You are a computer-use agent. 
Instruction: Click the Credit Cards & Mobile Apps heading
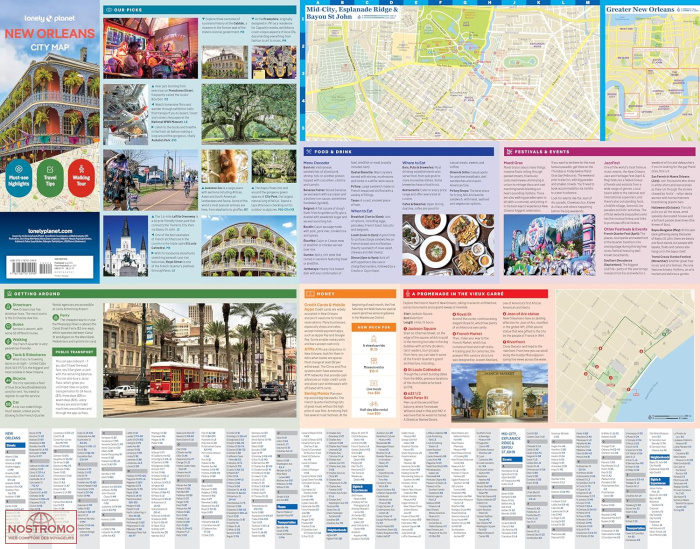pos(325,307)
